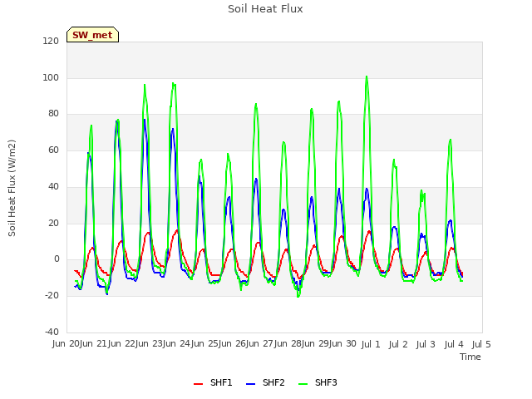The image size is (532, 399).
Task: Click the Soil Heat Flux (W/m2) y-axis label
Action: (x=12, y=188)
